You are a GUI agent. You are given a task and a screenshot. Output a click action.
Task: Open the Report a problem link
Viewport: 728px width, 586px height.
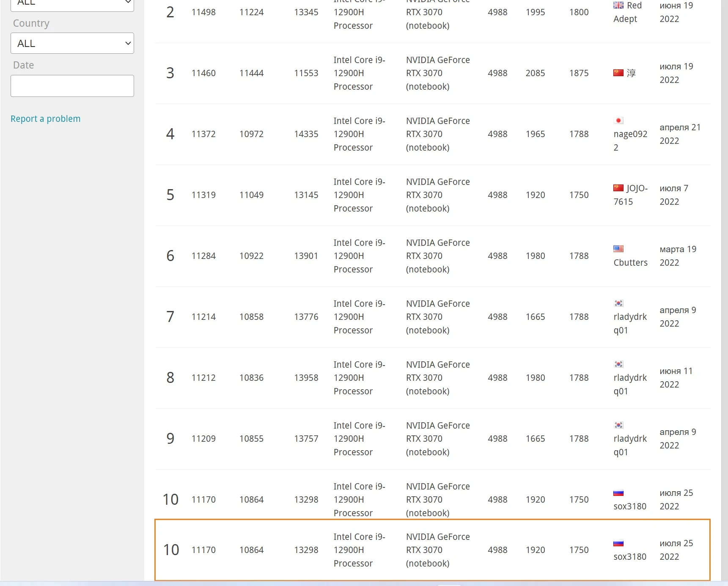(x=46, y=118)
